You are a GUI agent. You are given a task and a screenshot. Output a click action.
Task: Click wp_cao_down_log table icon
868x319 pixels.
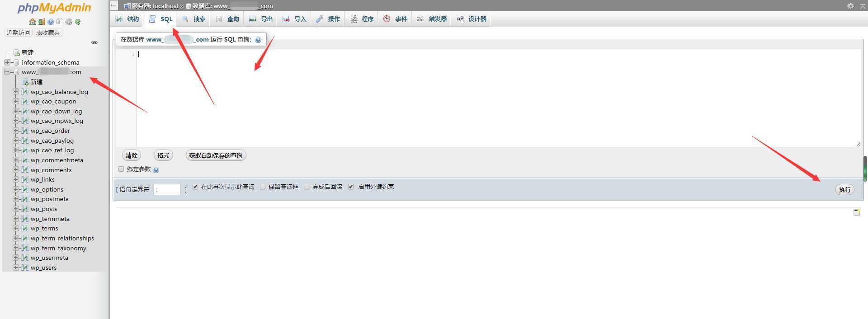(25, 111)
